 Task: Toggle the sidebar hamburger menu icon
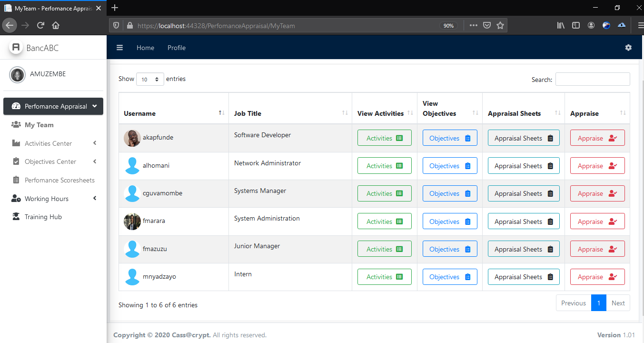[120, 48]
